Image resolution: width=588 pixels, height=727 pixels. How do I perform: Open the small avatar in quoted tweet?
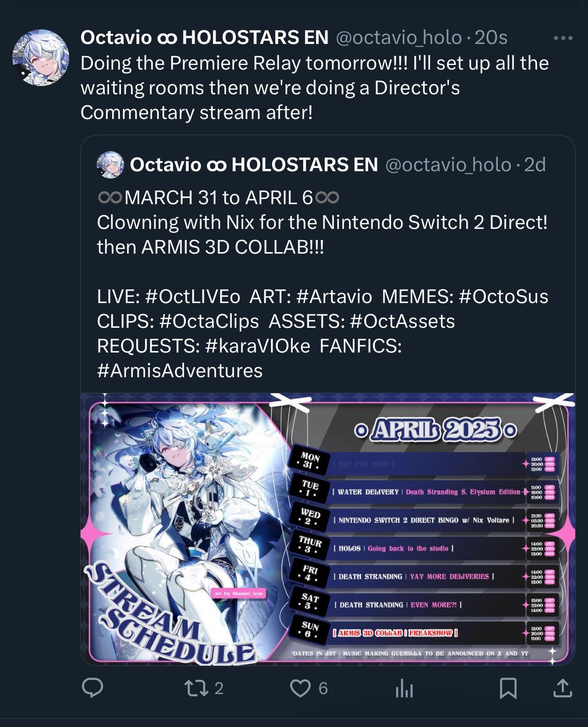point(110,165)
